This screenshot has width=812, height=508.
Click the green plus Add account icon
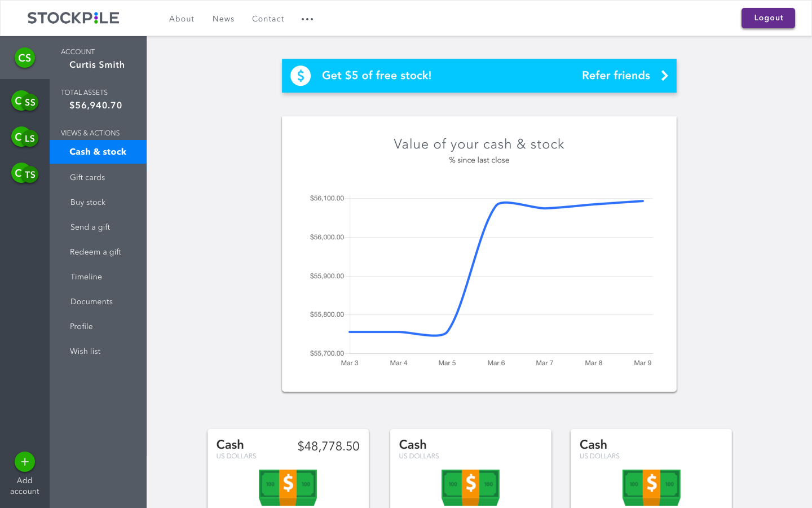(x=25, y=462)
